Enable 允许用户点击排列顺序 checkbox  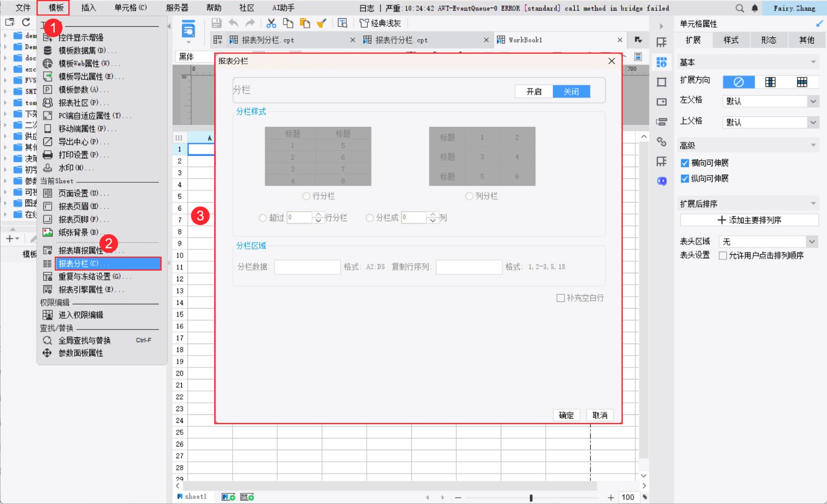[723, 256]
